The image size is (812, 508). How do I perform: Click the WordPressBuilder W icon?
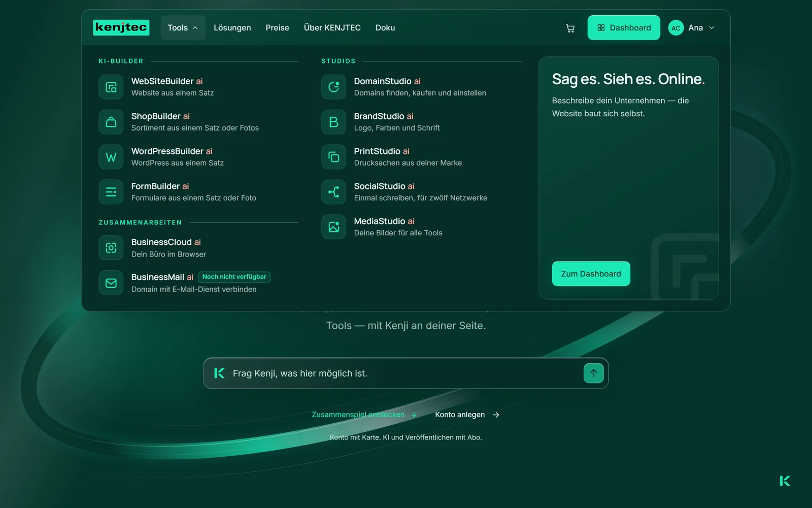pos(111,157)
